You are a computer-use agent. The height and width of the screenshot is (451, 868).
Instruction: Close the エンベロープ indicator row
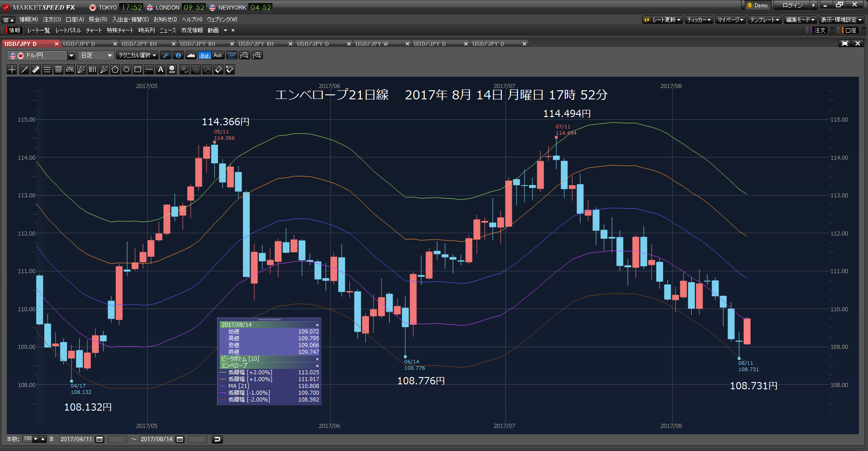pyautogui.click(x=317, y=366)
